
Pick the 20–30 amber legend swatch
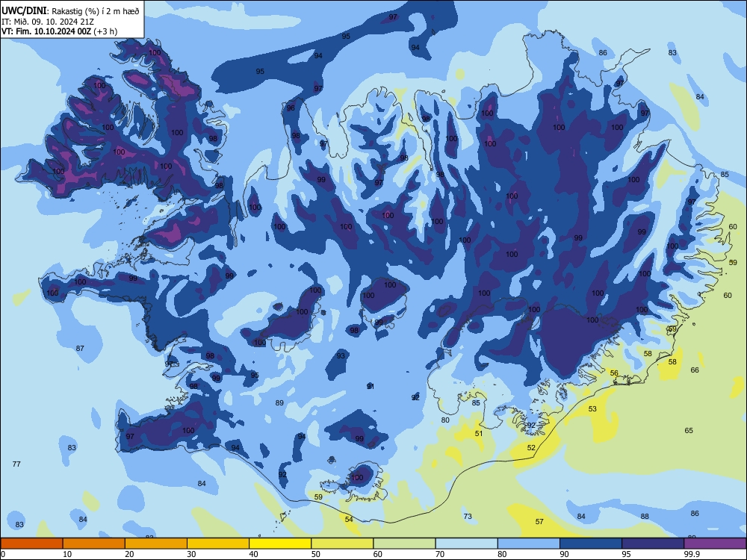pos(156,544)
